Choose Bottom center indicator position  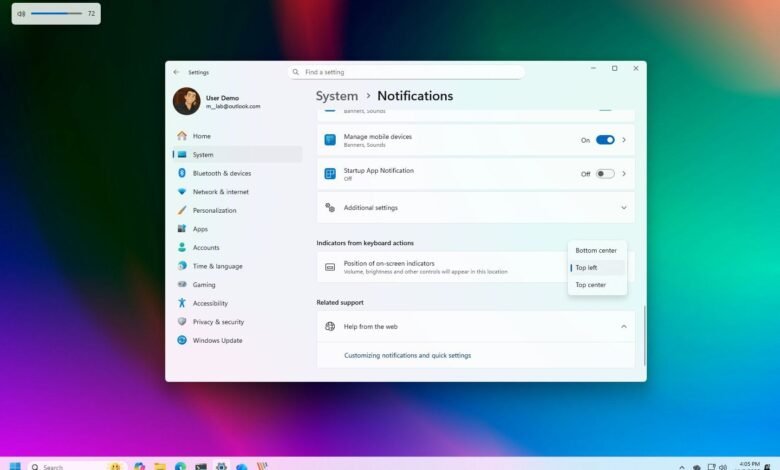point(597,250)
